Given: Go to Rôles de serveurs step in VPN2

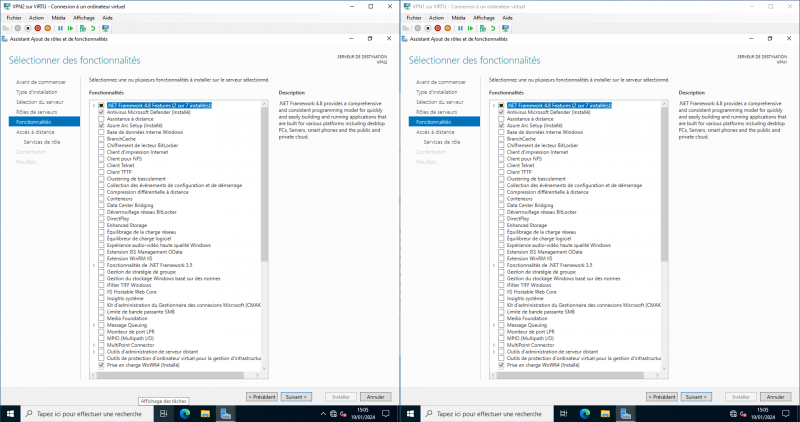Looking at the screenshot, I should point(37,112).
